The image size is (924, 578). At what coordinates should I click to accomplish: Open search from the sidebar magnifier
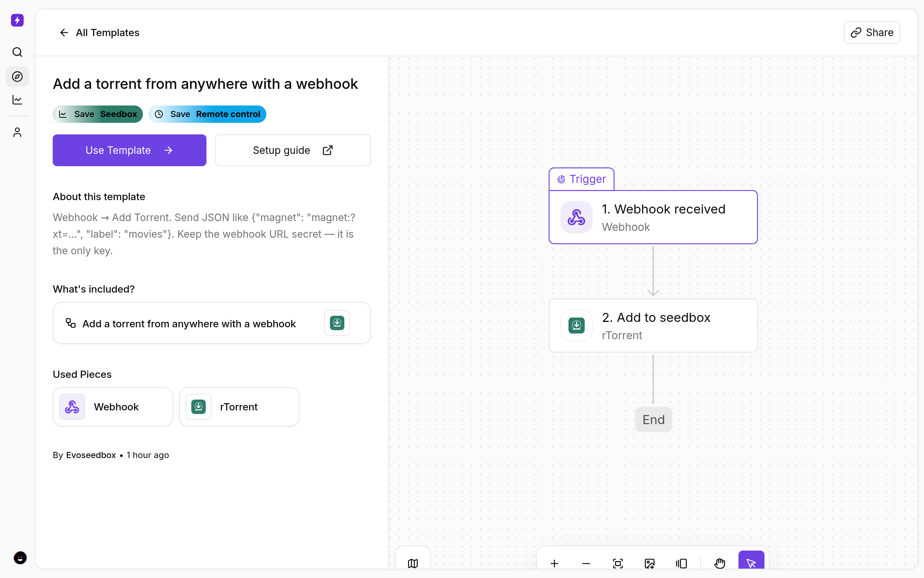(17, 52)
